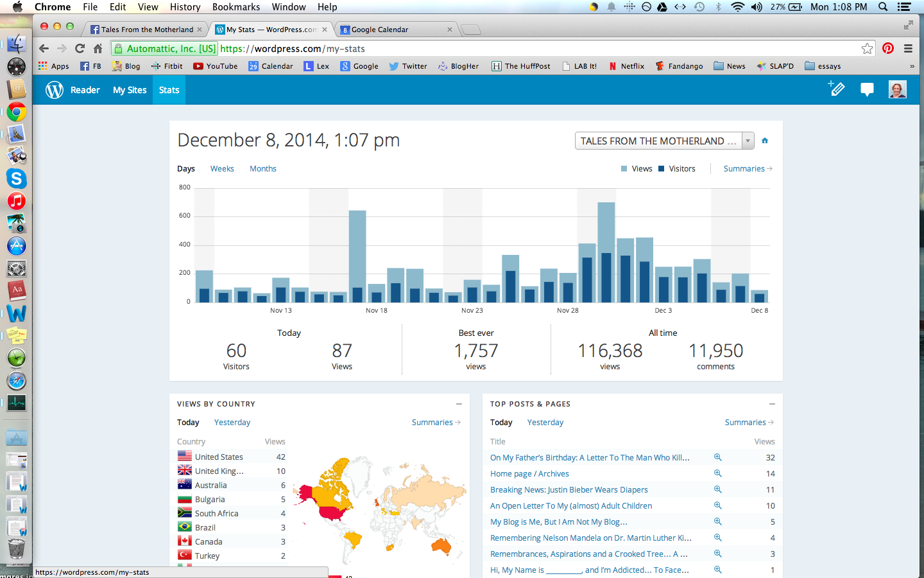Bookmark page with the star icon
Screen dimensions: 924x578
867,49
